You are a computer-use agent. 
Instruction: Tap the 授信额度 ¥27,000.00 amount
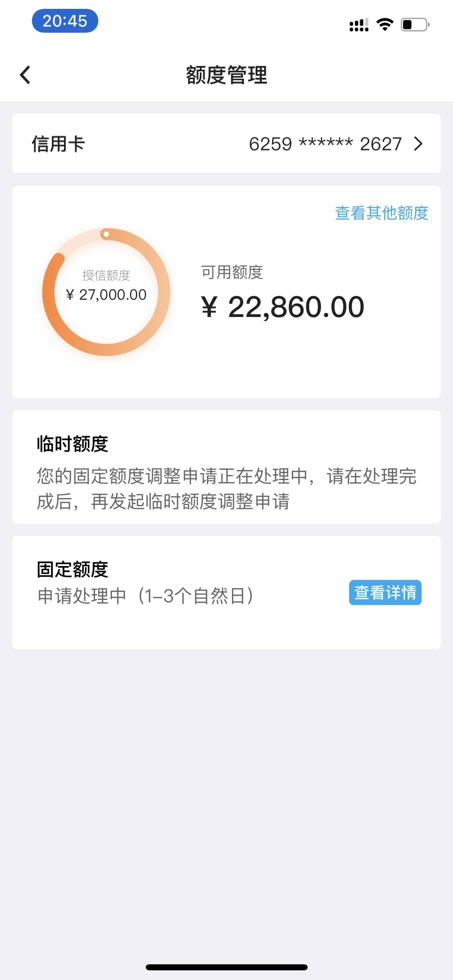(x=106, y=294)
